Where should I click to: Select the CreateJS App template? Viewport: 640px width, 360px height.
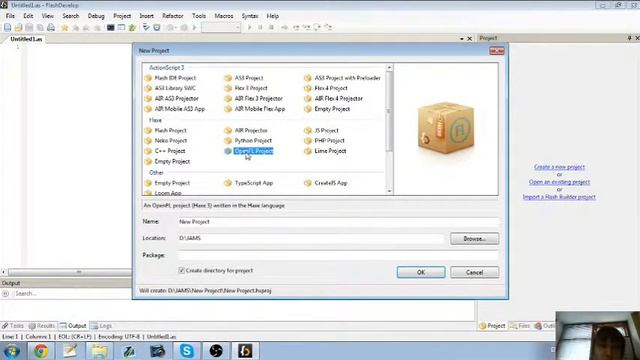[x=326, y=183]
